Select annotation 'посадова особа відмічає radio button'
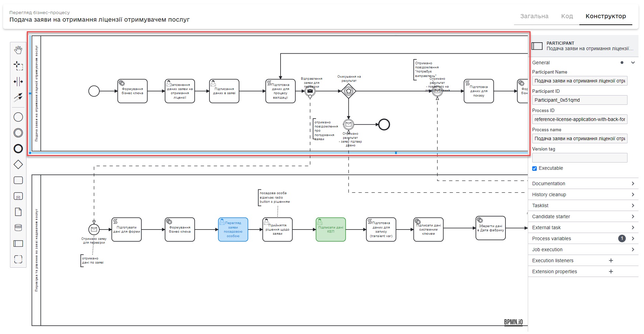 (274, 198)
